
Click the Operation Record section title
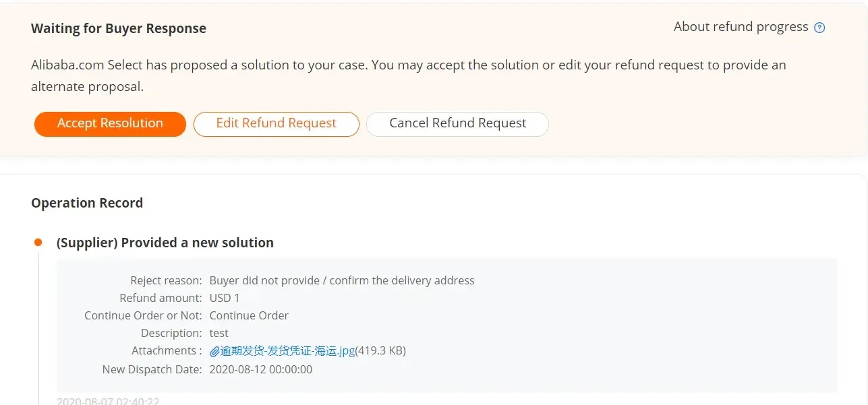[87, 204]
